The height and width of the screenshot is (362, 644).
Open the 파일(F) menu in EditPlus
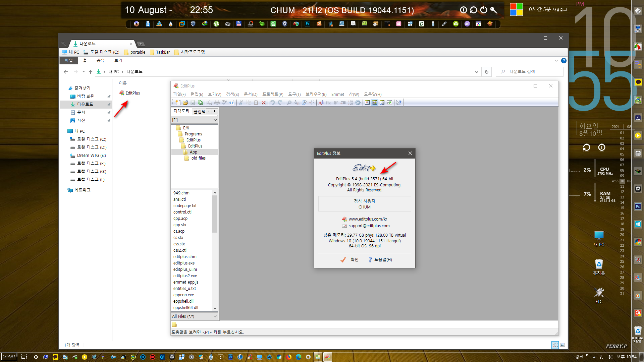[179, 95]
